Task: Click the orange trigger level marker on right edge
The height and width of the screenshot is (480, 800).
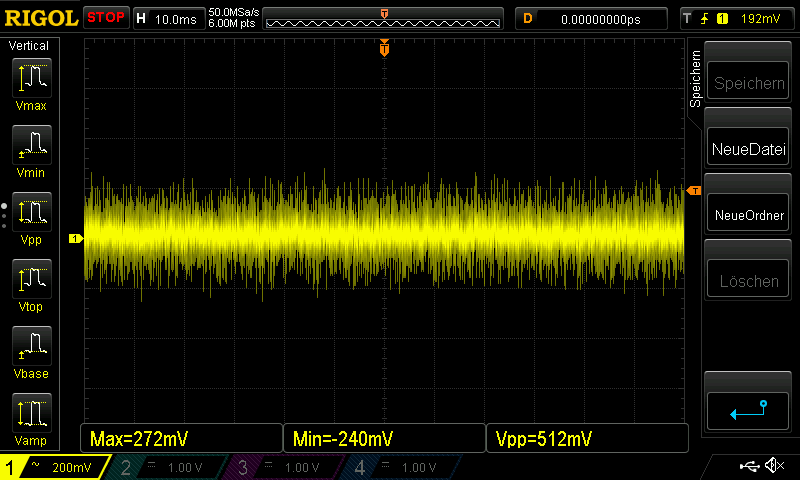Action: (x=694, y=190)
